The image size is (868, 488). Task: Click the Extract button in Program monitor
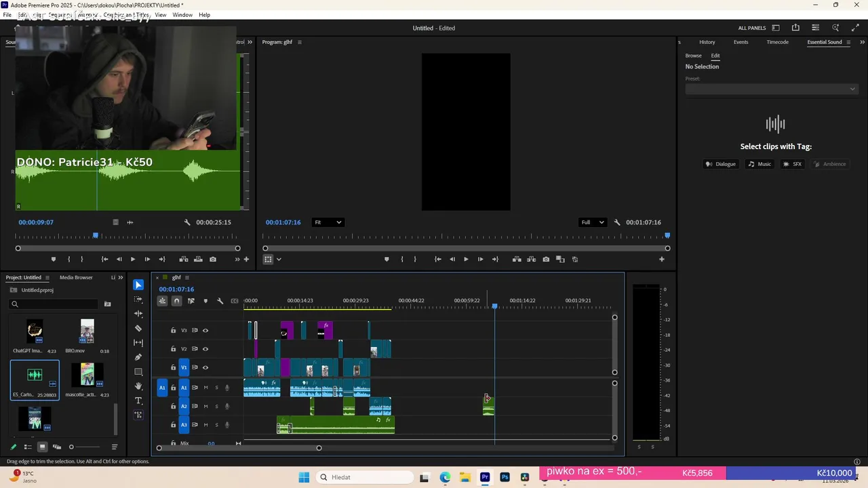tap(531, 259)
